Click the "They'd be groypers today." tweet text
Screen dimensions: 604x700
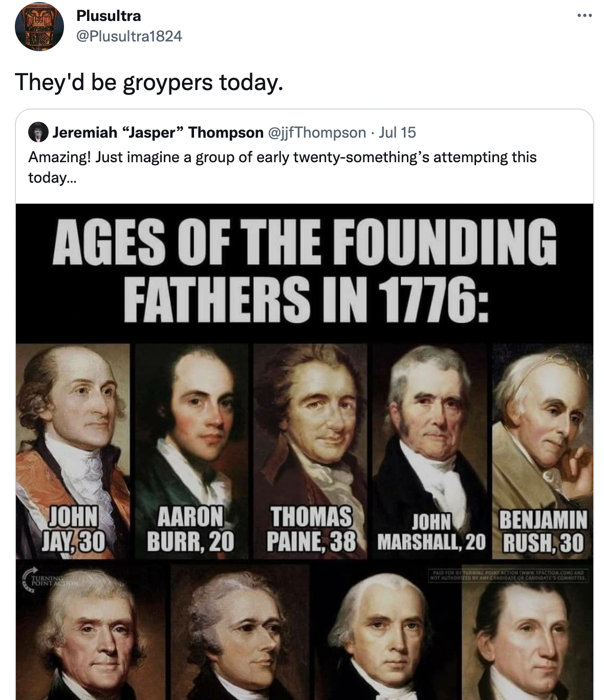pyautogui.click(x=149, y=82)
